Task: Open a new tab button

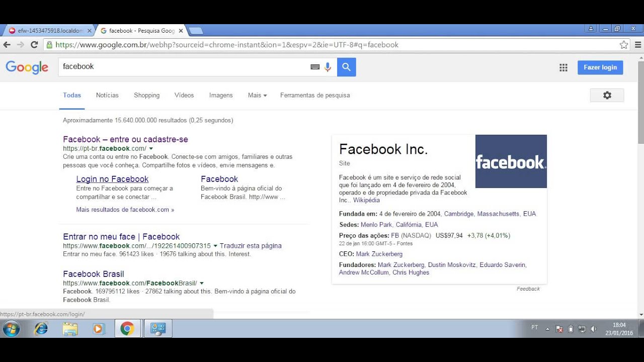Action: [x=195, y=31]
